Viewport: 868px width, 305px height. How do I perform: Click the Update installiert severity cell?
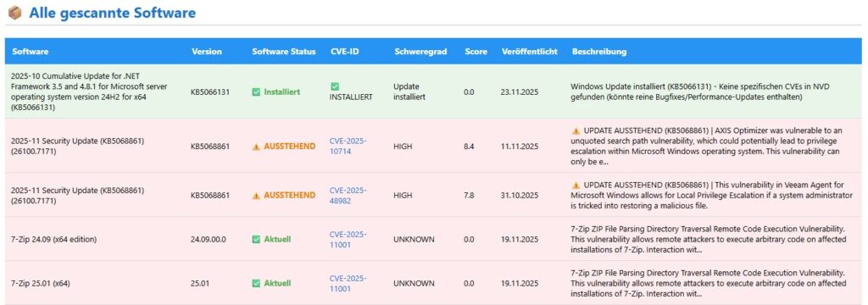coord(409,91)
